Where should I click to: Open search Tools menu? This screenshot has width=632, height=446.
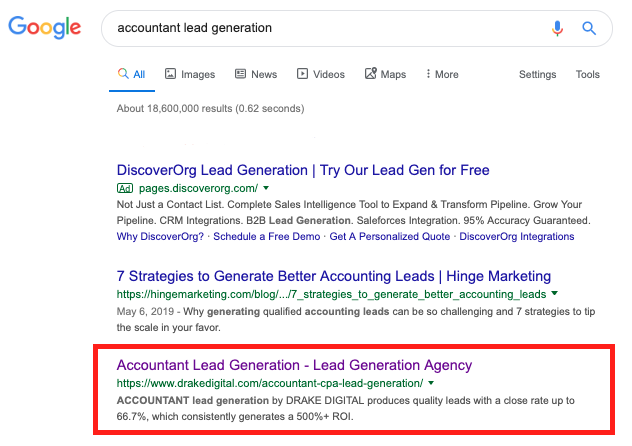click(587, 75)
